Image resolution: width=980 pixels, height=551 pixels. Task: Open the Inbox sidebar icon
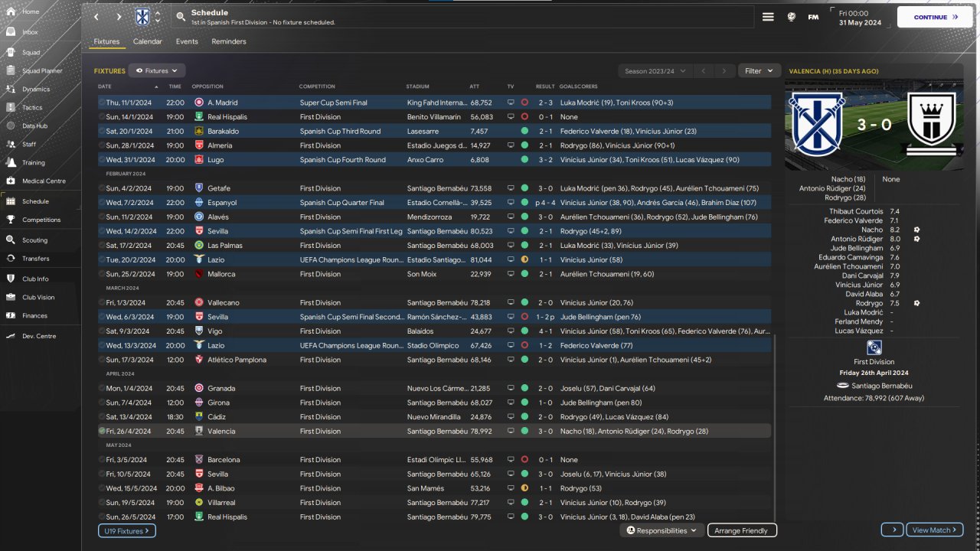click(x=11, y=32)
